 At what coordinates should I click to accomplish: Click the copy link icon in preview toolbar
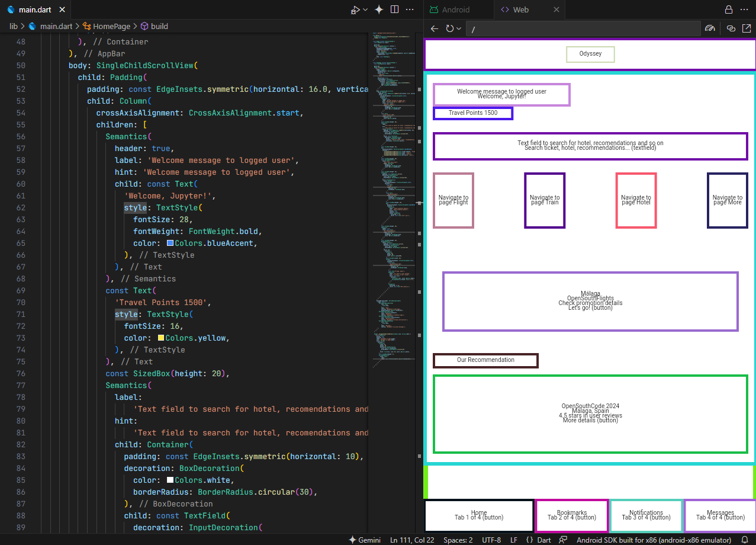coord(731,28)
